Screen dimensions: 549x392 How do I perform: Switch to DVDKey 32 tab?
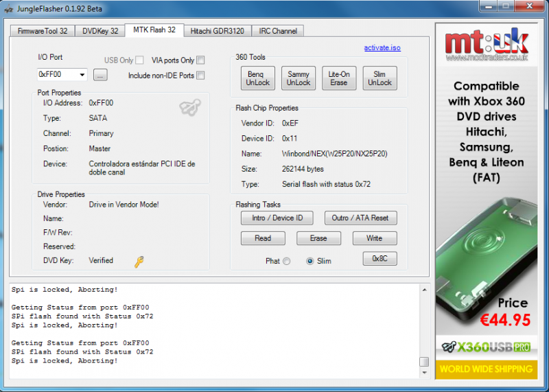pos(100,31)
